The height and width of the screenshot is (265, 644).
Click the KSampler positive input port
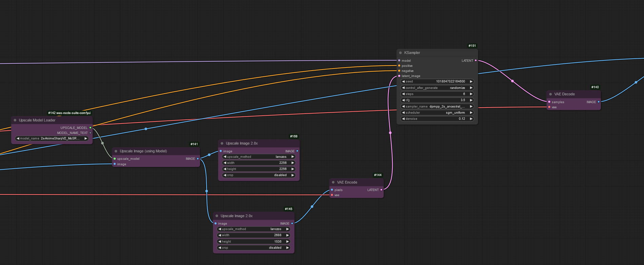click(x=399, y=65)
